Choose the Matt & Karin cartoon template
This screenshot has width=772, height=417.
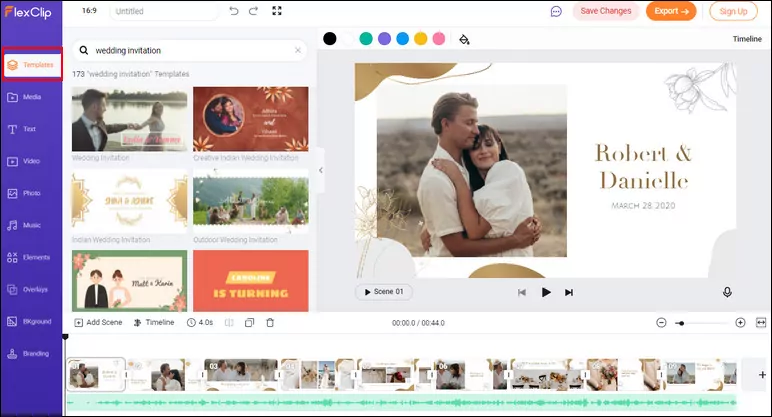pos(129,281)
